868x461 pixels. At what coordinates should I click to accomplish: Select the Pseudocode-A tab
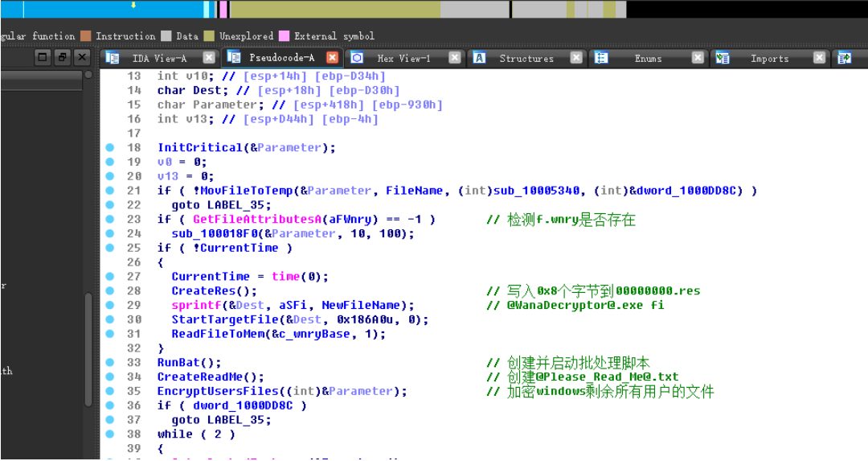tap(282, 58)
